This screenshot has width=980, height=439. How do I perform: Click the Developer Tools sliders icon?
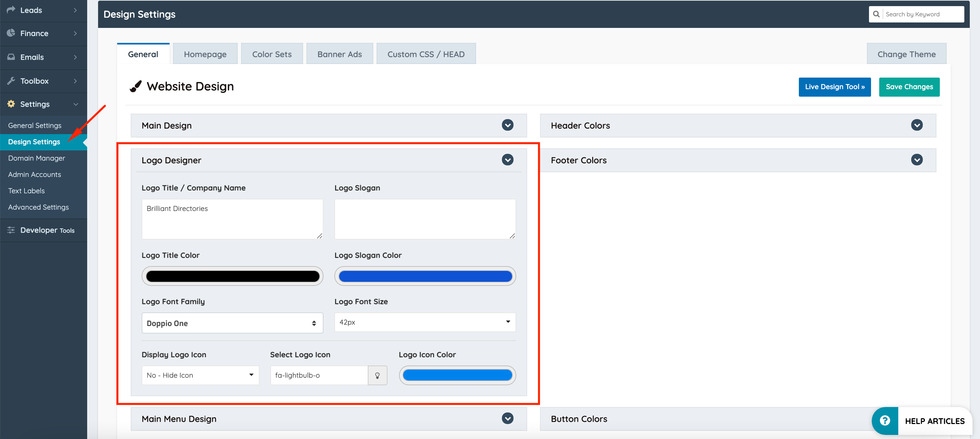tap(11, 230)
